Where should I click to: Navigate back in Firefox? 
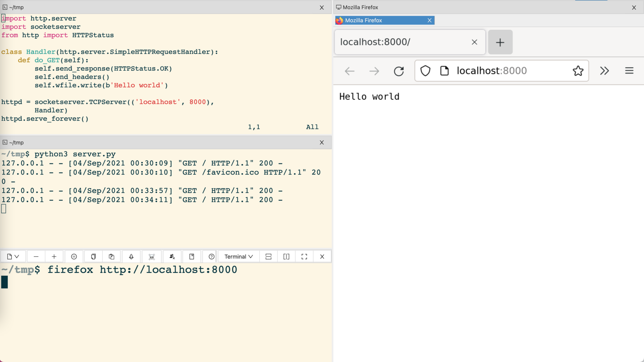pos(349,71)
